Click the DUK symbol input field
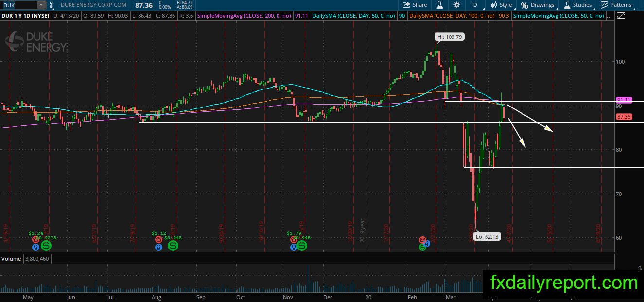644x302 pixels. (x=18, y=5)
